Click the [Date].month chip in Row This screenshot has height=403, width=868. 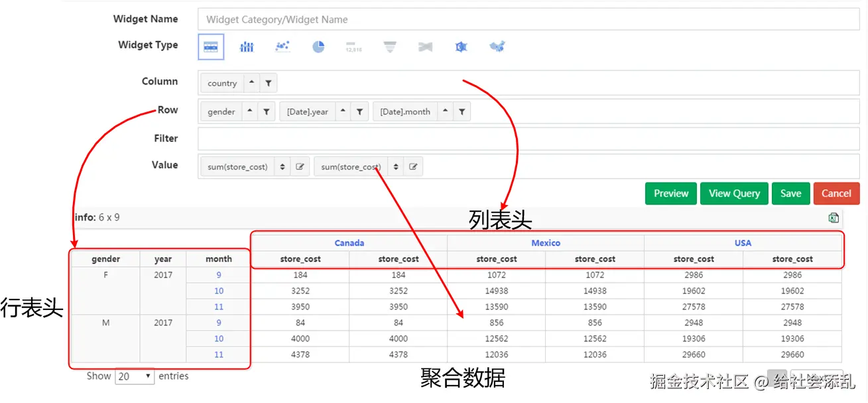click(405, 112)
